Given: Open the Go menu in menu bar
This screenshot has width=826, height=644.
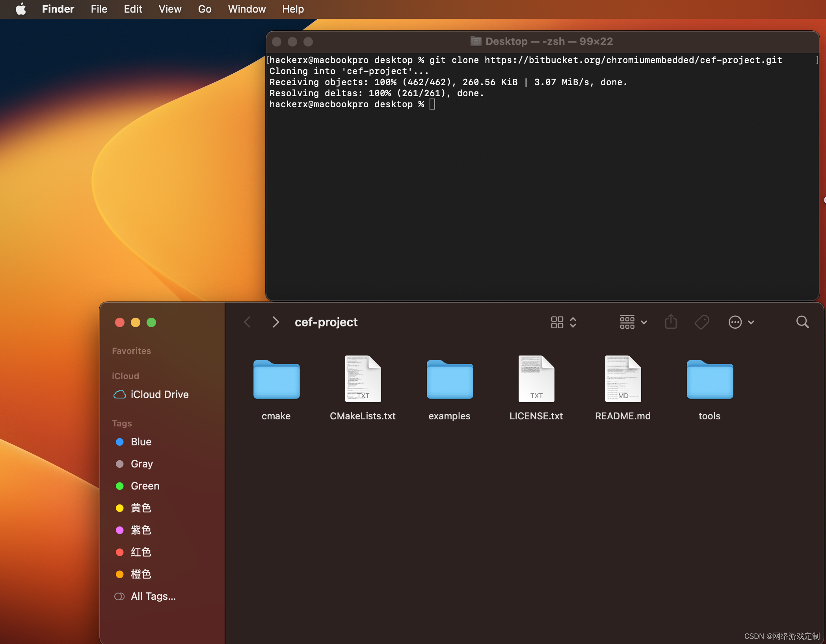Looking at the screenshot, I should (205, 9).
